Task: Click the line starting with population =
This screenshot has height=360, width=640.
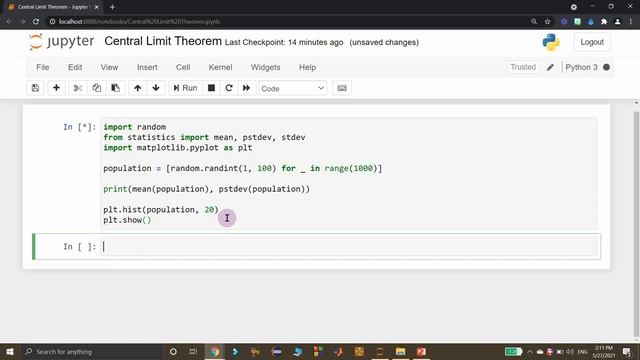Action: 242,169
